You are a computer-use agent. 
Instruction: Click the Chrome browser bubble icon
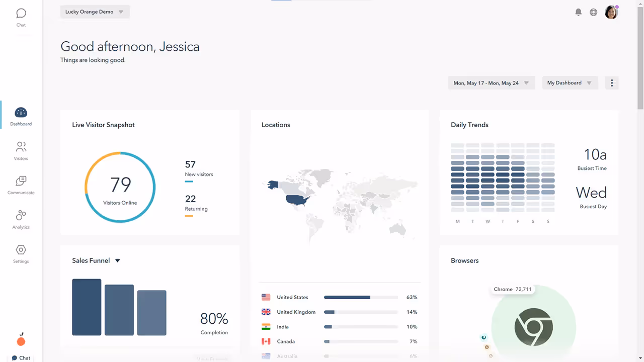[534, 327]
